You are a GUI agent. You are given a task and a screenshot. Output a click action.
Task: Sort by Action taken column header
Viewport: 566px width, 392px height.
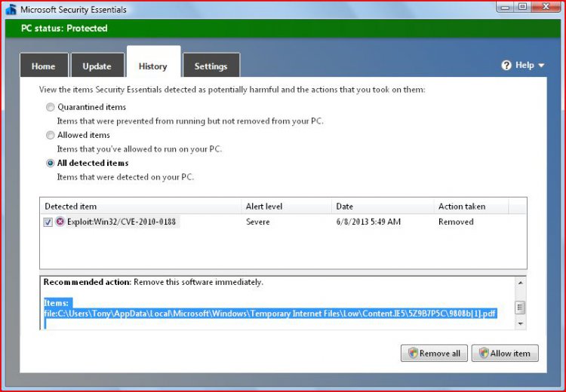pos(471,207)
